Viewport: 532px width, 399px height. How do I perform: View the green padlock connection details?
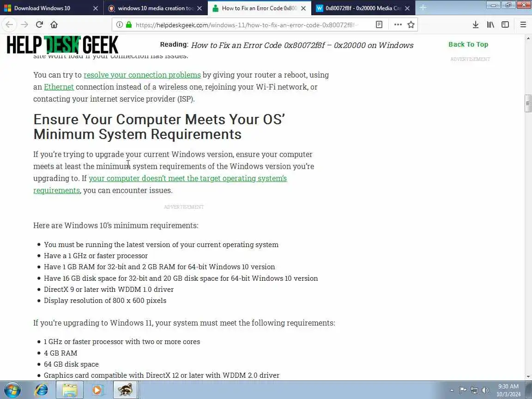pyautogui.click(x=128, y=24)
